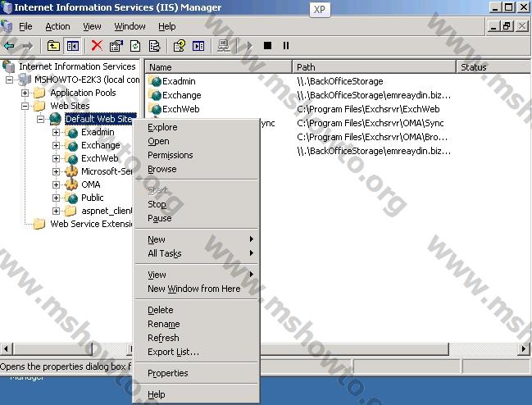Click the ExchWeb globe icon in list pane
532x405 pixels.
click(155, 109)
